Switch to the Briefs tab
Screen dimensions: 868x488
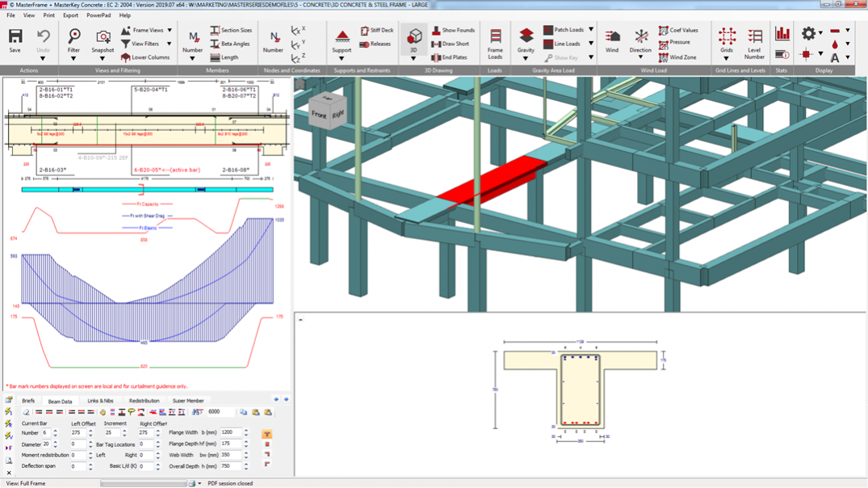click(28, 401)
